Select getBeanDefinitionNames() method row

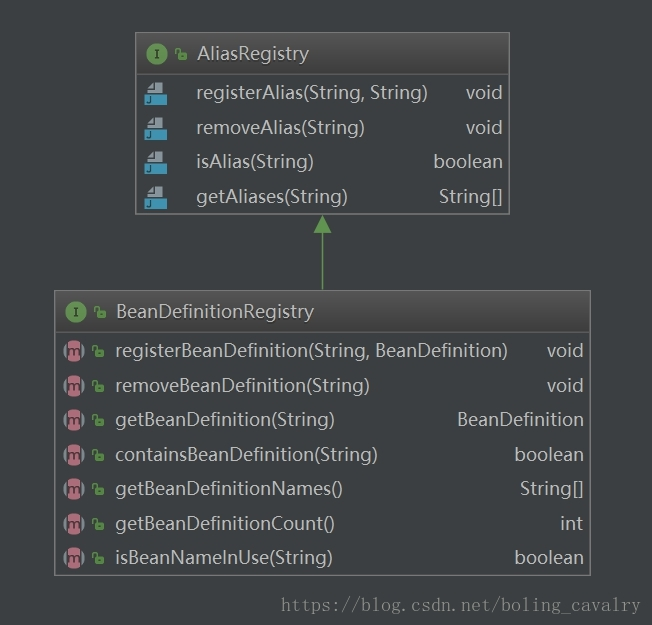(229, 489)
